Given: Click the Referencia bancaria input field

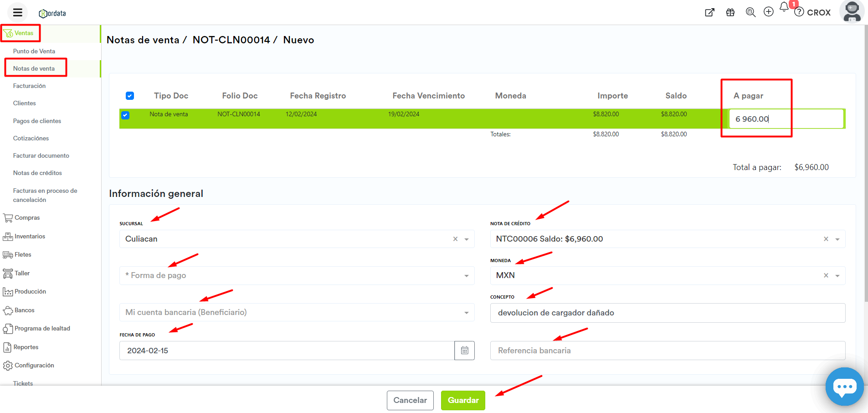Looking at the screenshot, I should point(668,351).
